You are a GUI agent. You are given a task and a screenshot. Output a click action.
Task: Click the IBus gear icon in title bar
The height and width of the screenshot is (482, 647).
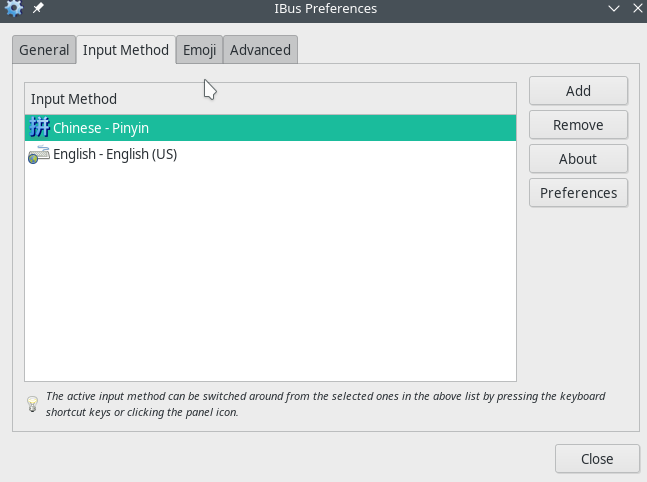pyautogui.click(x=14, y=8)
